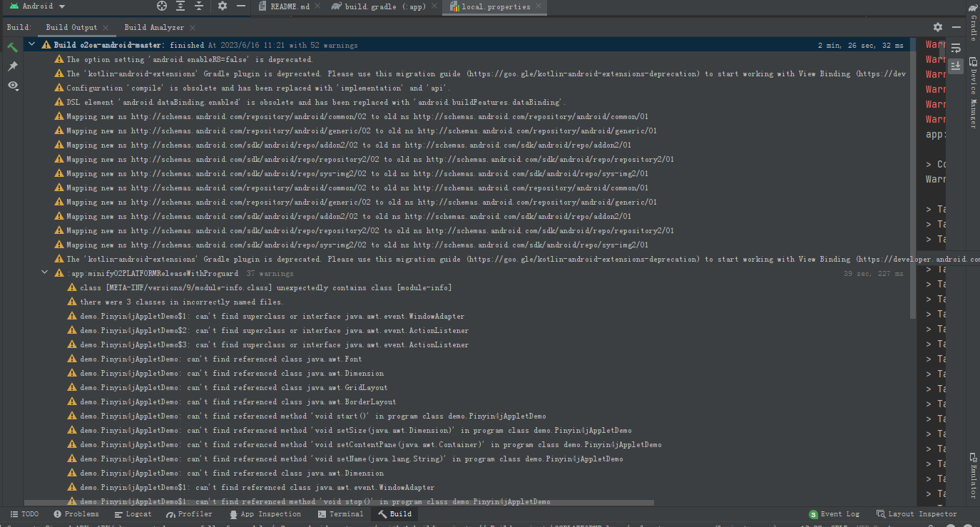The image size is (980, 527).
Task: Open Build panel gear options
Action: tap(938, 27)
